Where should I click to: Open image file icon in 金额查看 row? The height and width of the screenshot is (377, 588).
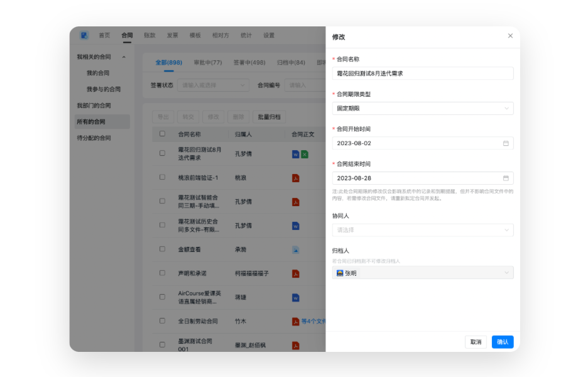click(296, 249)
